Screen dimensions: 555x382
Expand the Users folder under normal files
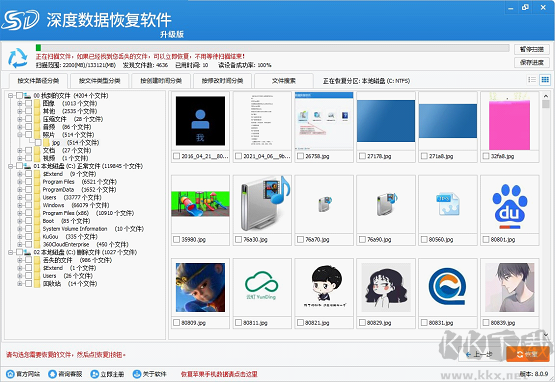pyautogui.click(x=20, y=197)
